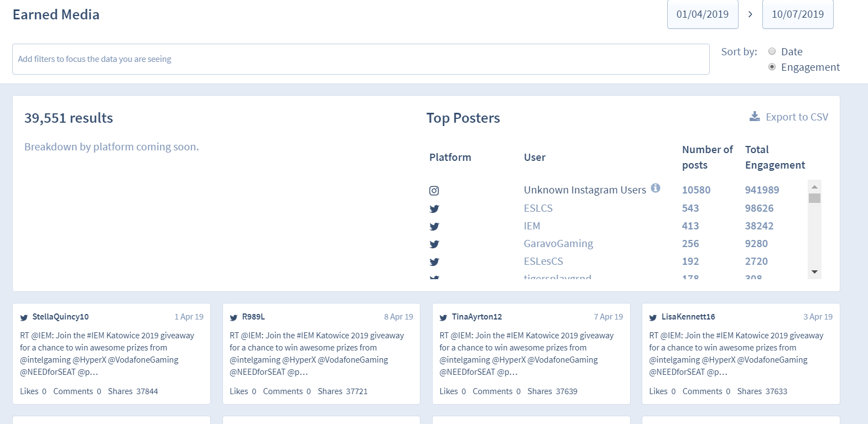868x424 pixels.
Task: Click Breakdown by platform coming soon text
Action: click(x=111, y=147)
